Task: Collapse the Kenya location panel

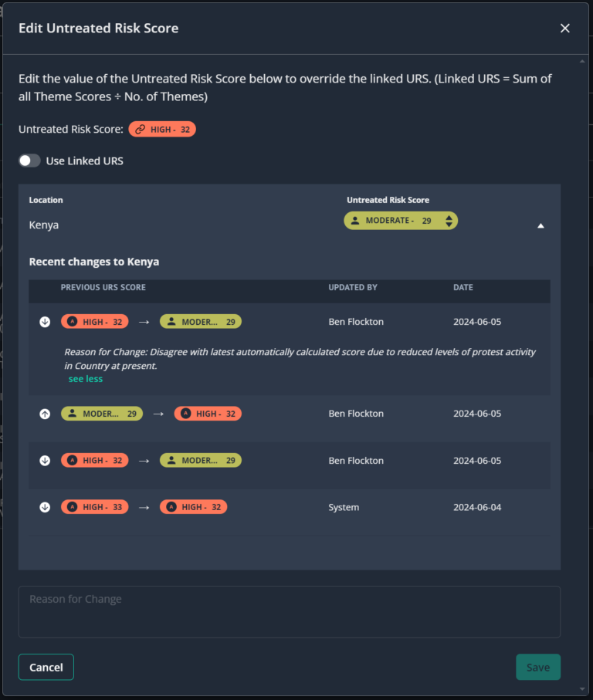Action: point(540,226)
